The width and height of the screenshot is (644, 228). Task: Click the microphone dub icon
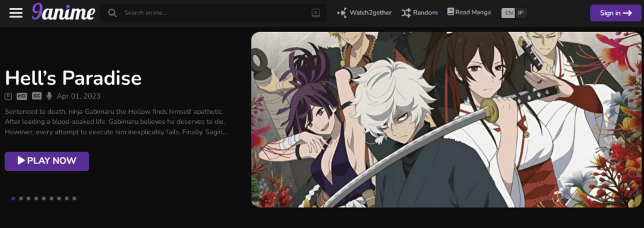[x=49, y=96]
